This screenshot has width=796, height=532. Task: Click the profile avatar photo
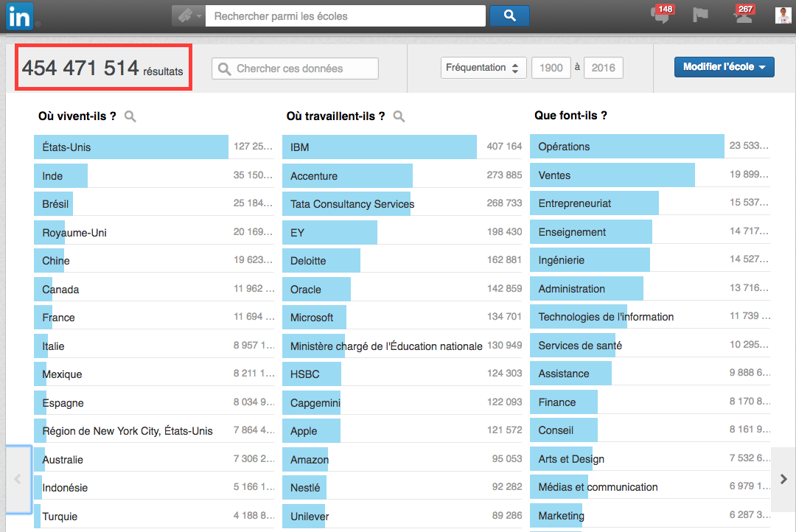(783, 15)
